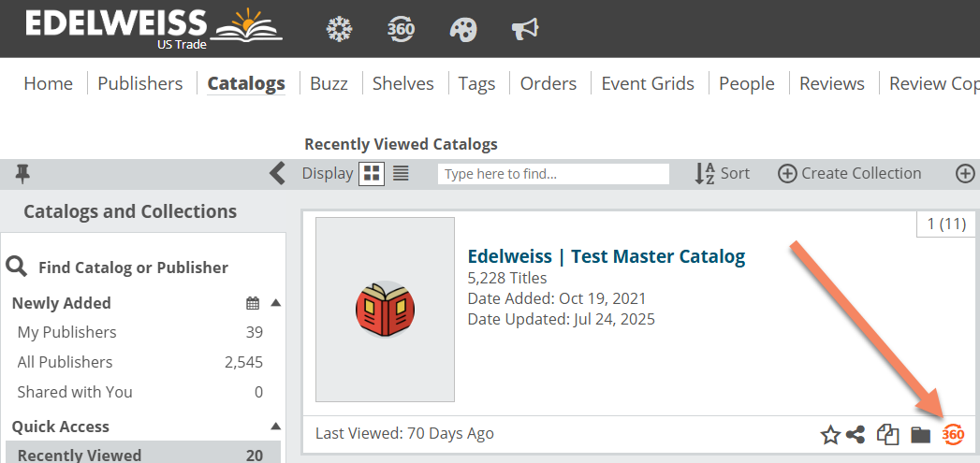Share the Test Master Catalog
This screenshot has height=463, width=980.
point(856,434)
